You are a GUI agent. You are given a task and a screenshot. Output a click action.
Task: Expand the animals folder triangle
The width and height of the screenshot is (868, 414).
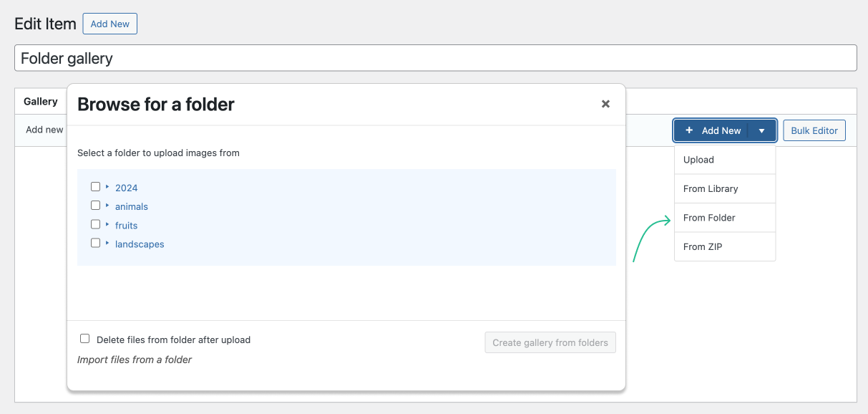tap(107, 206)
